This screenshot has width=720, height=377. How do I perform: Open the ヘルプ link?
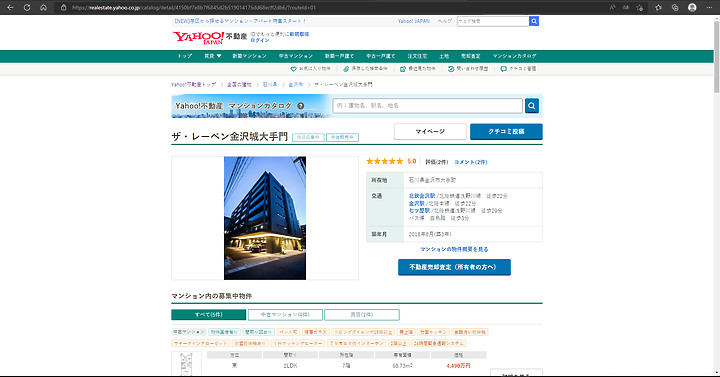click(x=444, y=21)
